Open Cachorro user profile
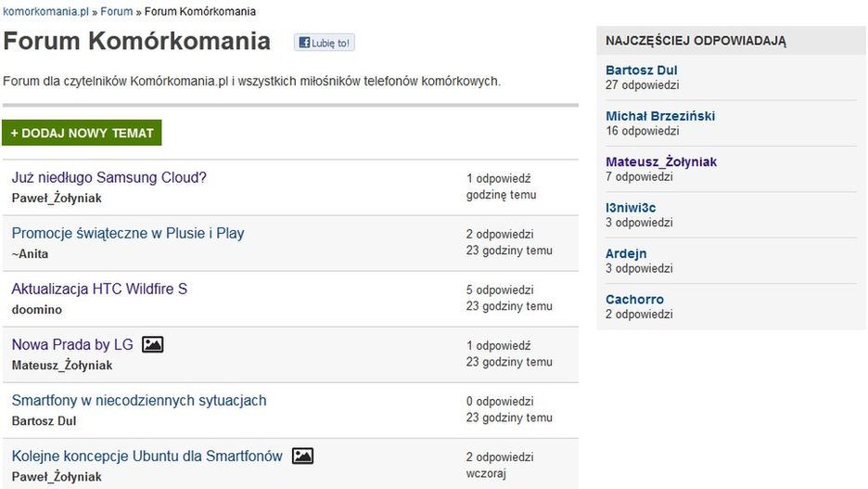The width and height of the screenshot is (868, 489). [634, 299]
